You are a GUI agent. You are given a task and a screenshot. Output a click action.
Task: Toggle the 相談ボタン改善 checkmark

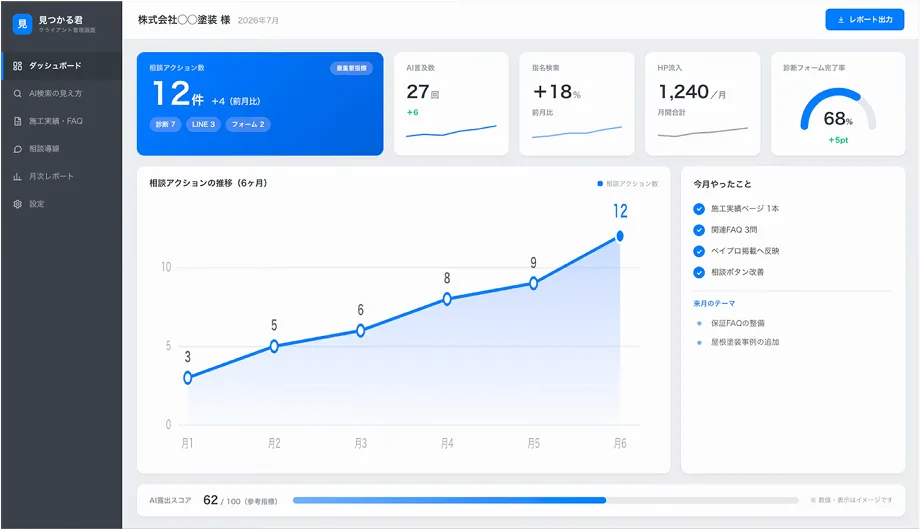pyautogui.click(x=699, y=272)
